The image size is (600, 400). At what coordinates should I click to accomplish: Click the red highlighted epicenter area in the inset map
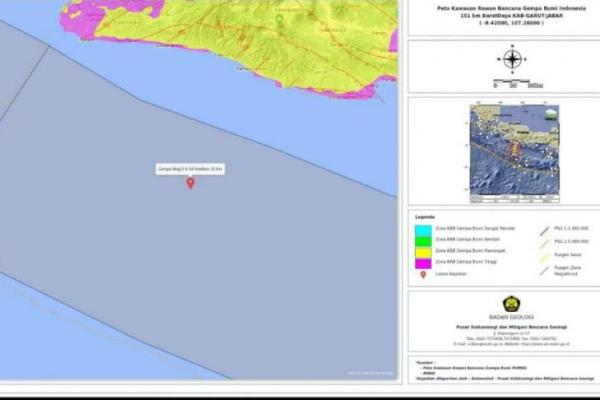click(x=514, y=148)
